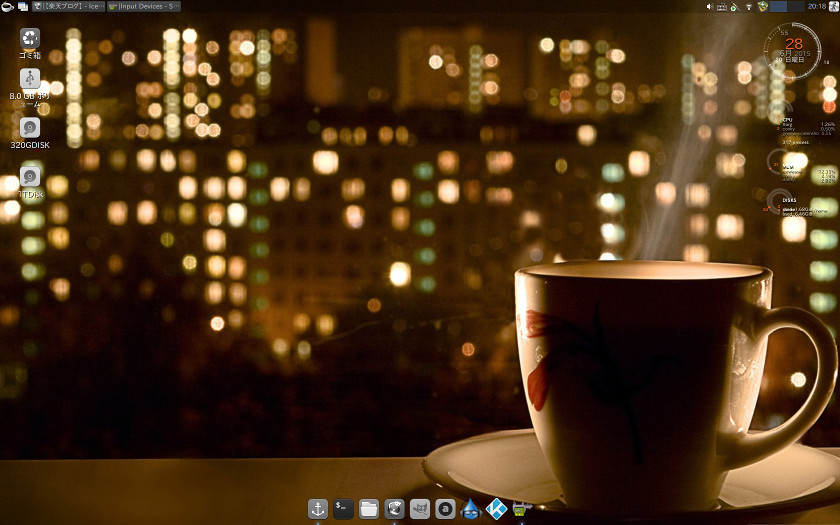Launch the file manager folder icon in dock
840x525 pixels.
[369, 509]
